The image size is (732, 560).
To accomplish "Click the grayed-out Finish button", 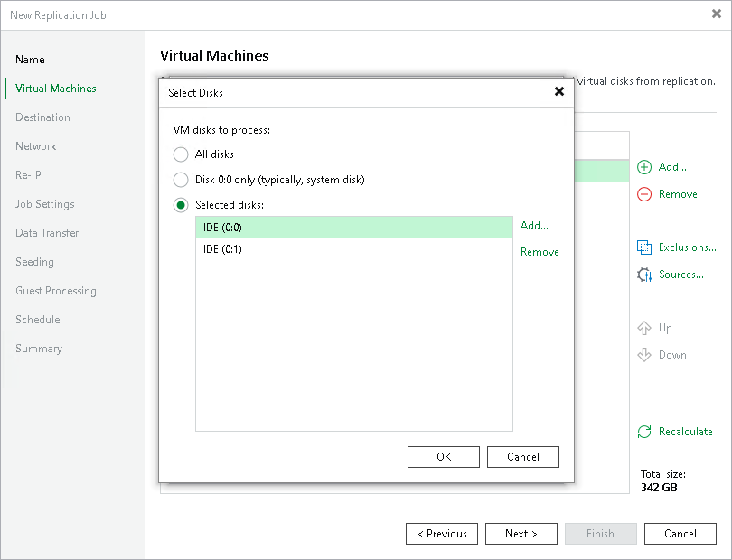I will [x=600, y=534].
